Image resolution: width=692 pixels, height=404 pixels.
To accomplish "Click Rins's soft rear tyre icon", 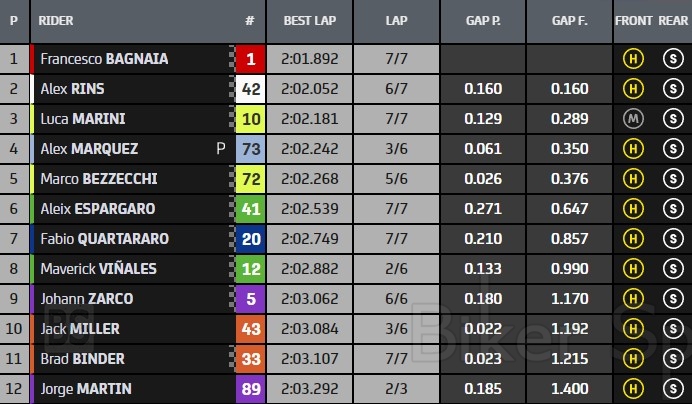I will [672, 89].
